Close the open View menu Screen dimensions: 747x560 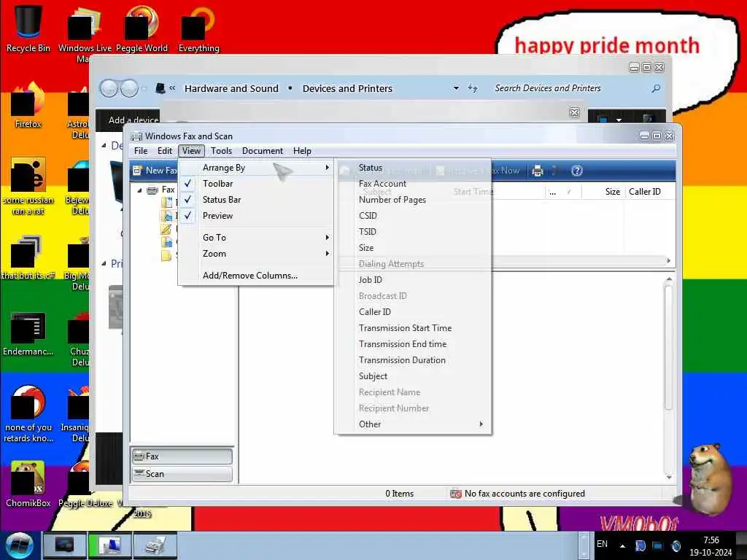[x=191, y=151]
